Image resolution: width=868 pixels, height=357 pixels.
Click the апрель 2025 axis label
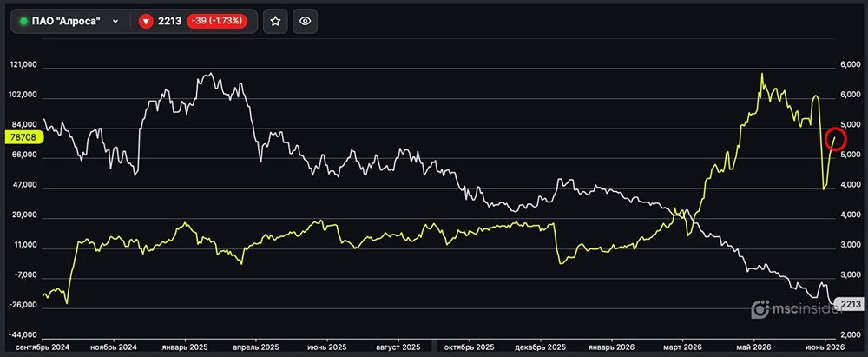click(255, 347)
